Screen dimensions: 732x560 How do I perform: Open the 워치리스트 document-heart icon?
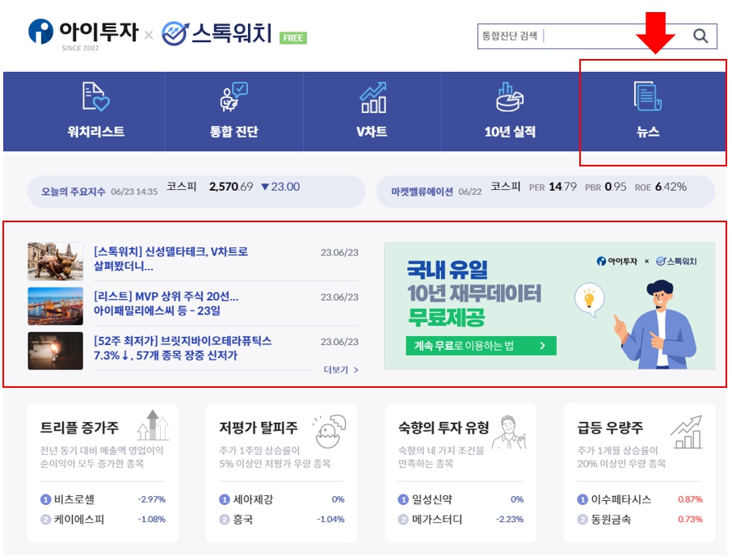(95, 97)
